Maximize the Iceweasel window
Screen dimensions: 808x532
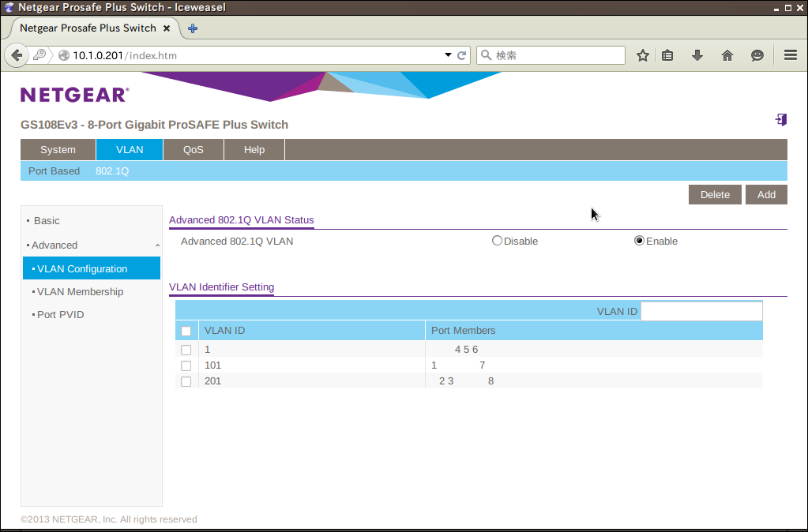click(788, 8)
